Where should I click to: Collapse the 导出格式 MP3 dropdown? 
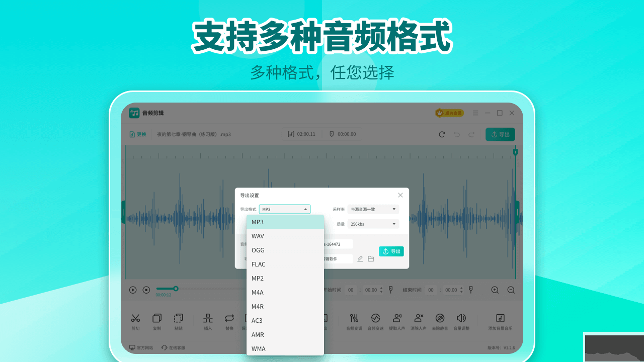pos(285,209)
